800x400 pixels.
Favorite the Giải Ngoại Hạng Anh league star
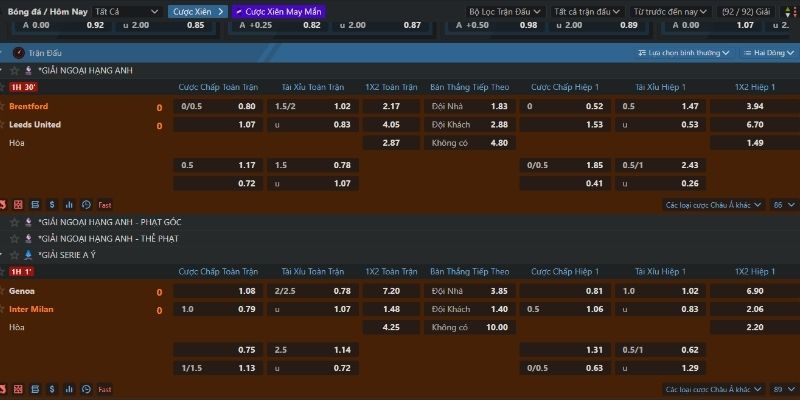14,71
